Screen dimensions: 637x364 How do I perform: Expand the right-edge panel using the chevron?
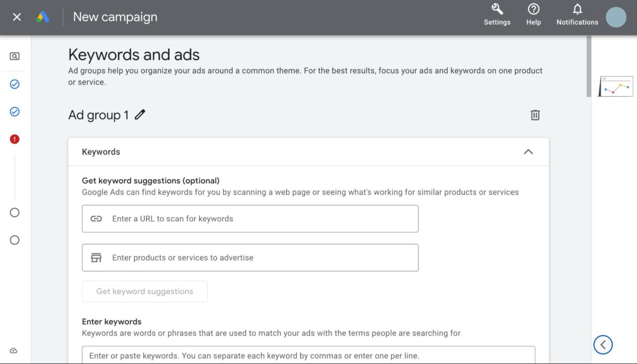(x=603, y=345)
